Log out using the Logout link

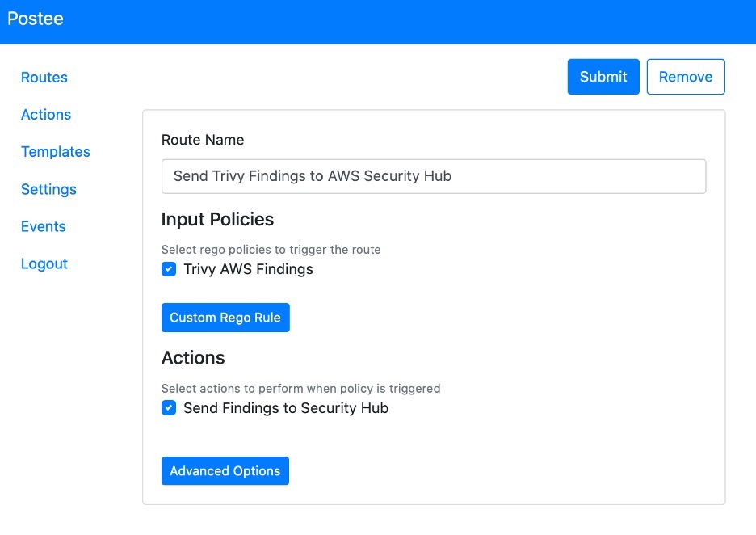[x=44, y=263]
